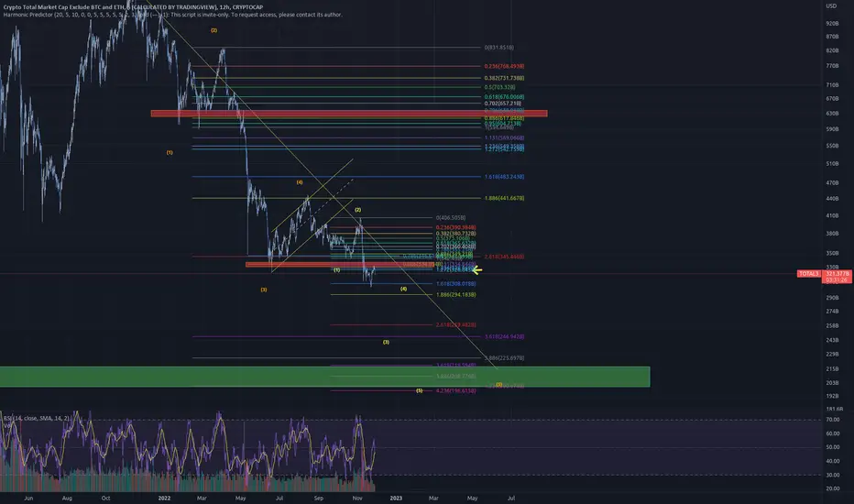This screenshot has height=504, width=854.
Task: Click the 920B price axis label
Action: [x=832, y=24]
